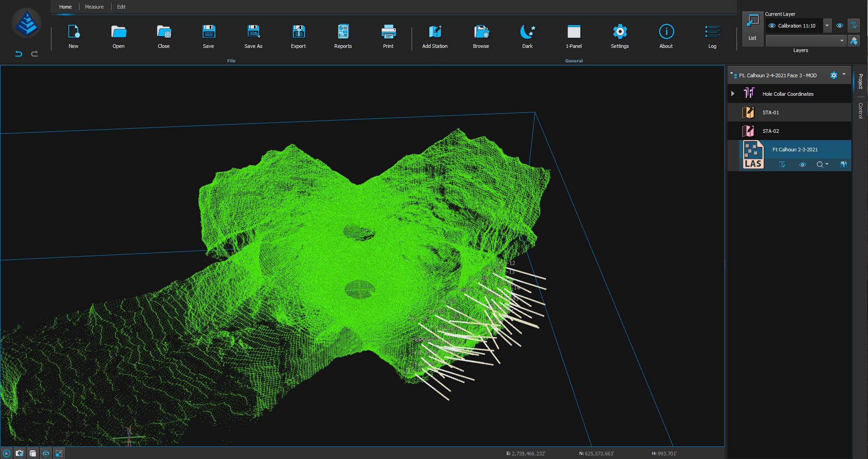The width and height of the screenshot is (868, 459).
Task: Toggle the eye icon next to Current Layer dropdown
Action: (x=840, y=26)
